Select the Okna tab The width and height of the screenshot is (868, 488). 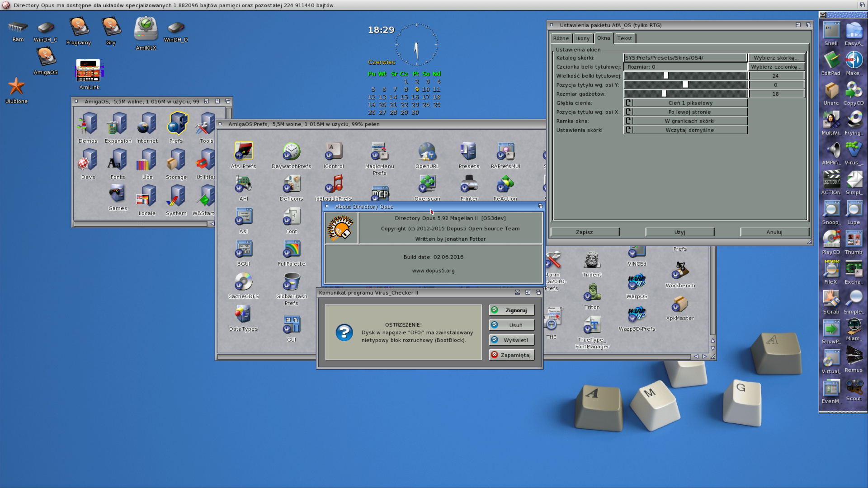pos(604,38)
